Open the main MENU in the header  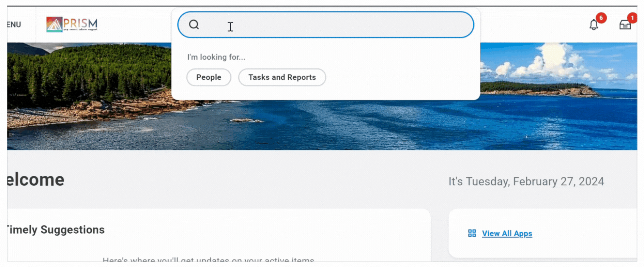coord(14,25)
